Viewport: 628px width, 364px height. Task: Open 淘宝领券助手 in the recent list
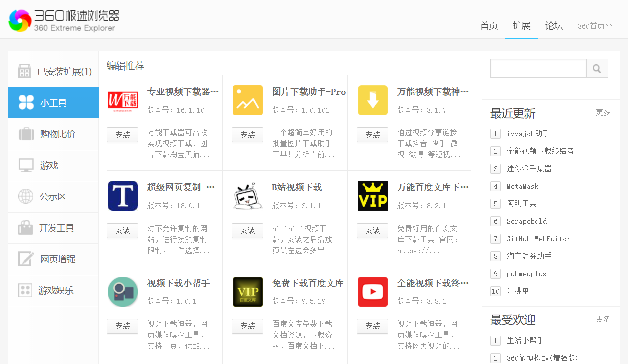coord(529,256)
